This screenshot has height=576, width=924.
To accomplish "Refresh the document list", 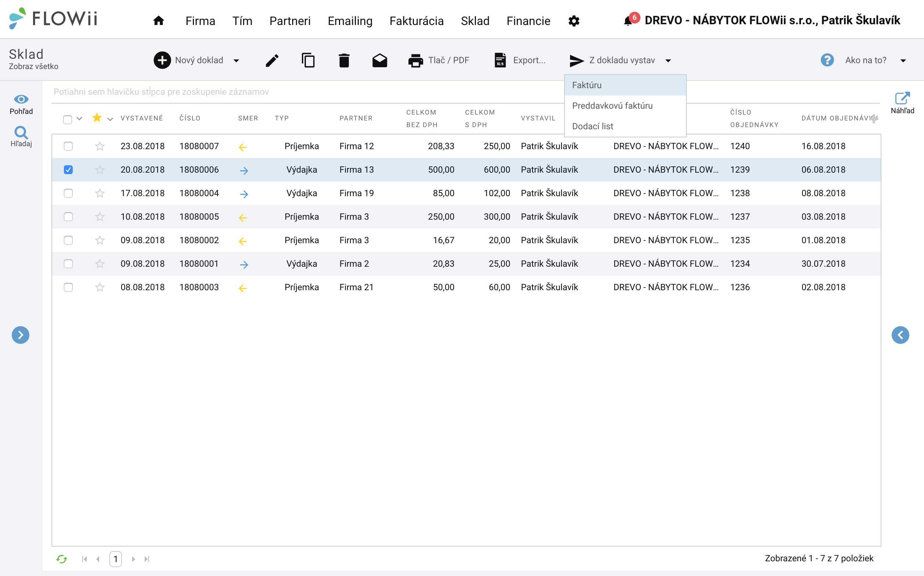I will (62, 559).
